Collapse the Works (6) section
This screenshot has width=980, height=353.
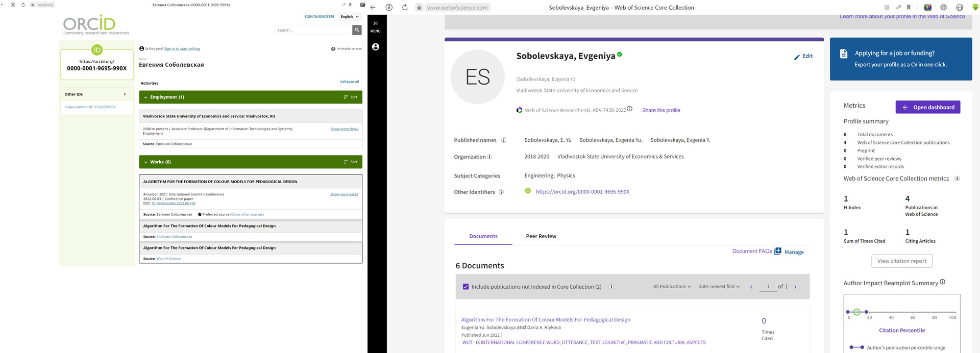tap(145, 162)
